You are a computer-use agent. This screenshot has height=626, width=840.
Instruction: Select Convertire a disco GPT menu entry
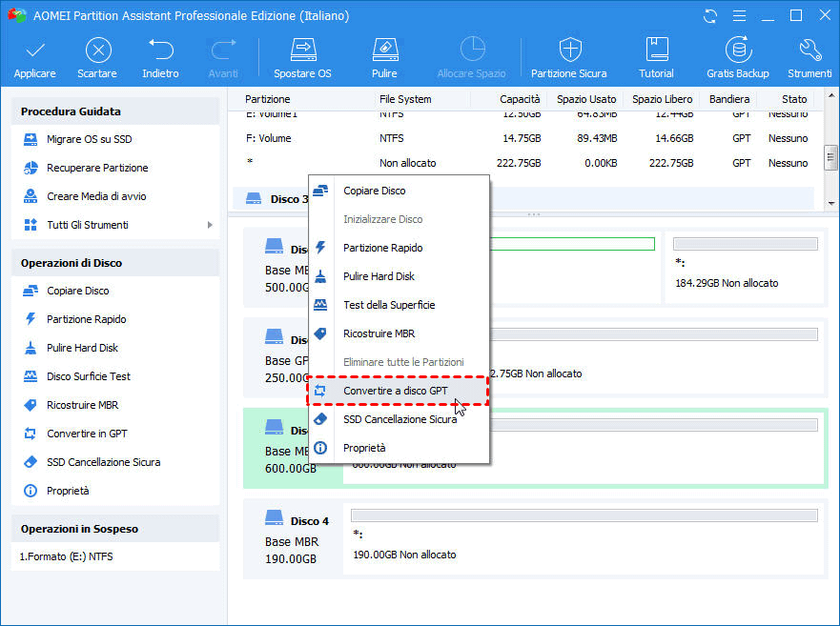(x=399, y=391)
